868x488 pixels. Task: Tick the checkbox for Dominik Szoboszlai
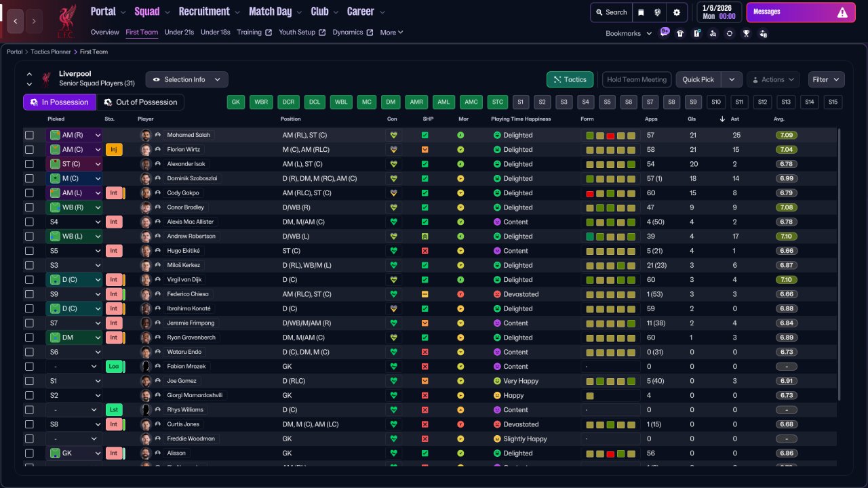click(x=29, y=178)
